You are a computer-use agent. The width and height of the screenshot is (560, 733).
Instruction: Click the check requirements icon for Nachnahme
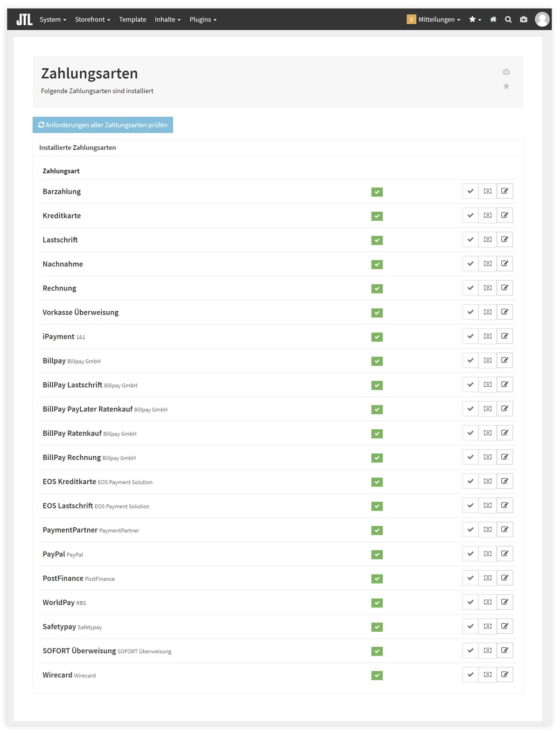click(470, 264)
